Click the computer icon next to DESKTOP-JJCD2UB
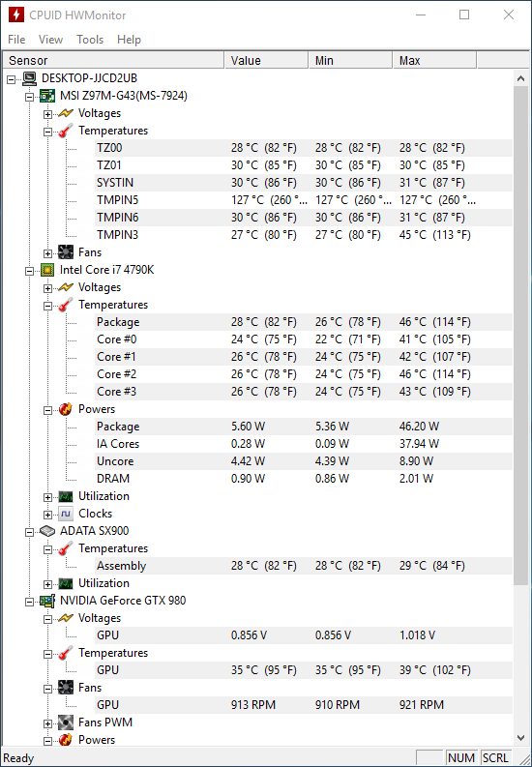This screenshot has width=532, height=767. (x=30, y=77)
